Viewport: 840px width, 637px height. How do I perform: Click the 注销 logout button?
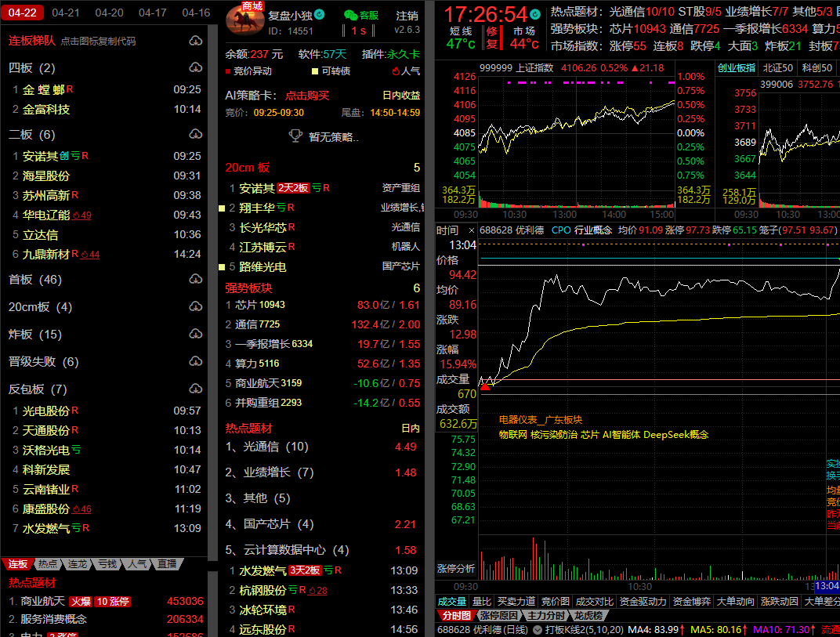[x=407, y=15]
